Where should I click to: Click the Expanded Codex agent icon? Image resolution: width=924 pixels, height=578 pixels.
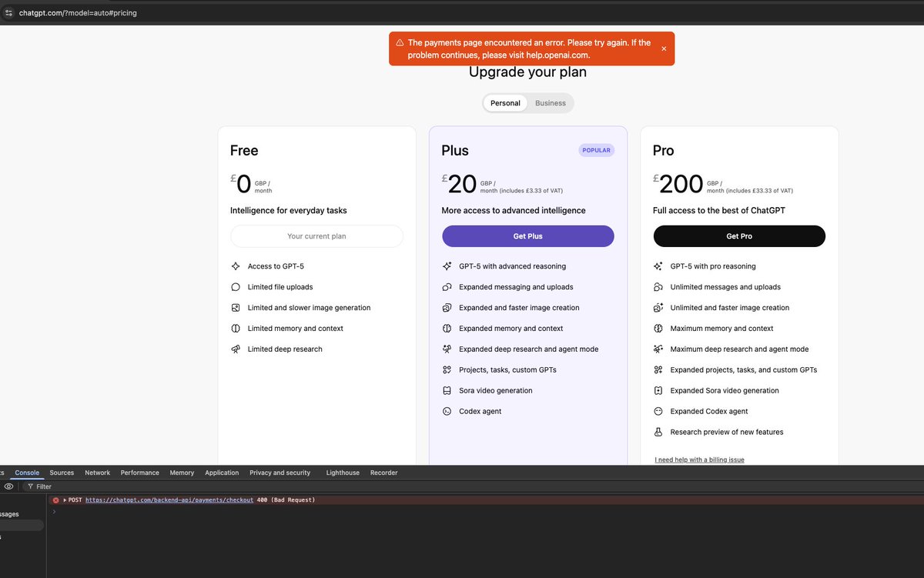point(658,412)
